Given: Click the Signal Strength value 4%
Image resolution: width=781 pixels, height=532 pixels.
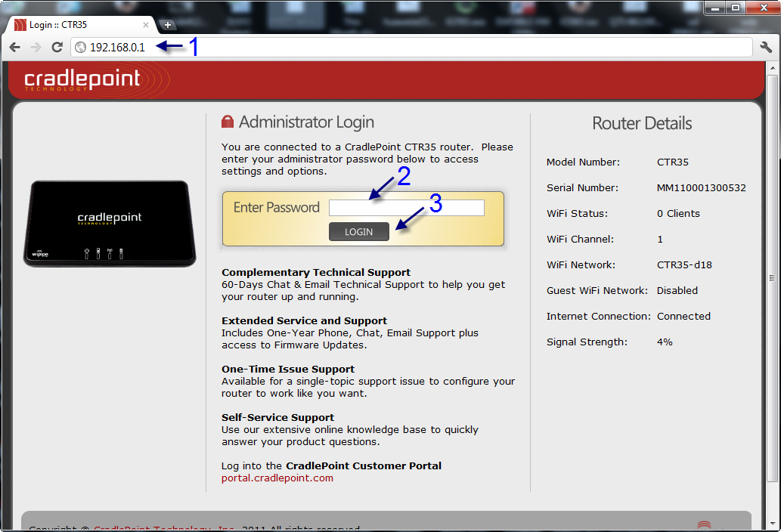Looking at the screenshot, I should [665, 342].
